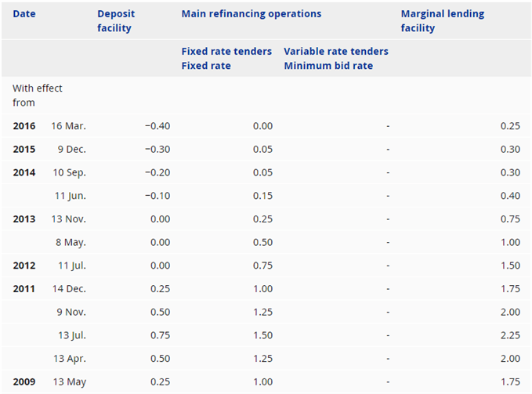Select the 0.75 fixed rate for 11 Jul.
The image size is (532, 394).
(x=262, y=266)
